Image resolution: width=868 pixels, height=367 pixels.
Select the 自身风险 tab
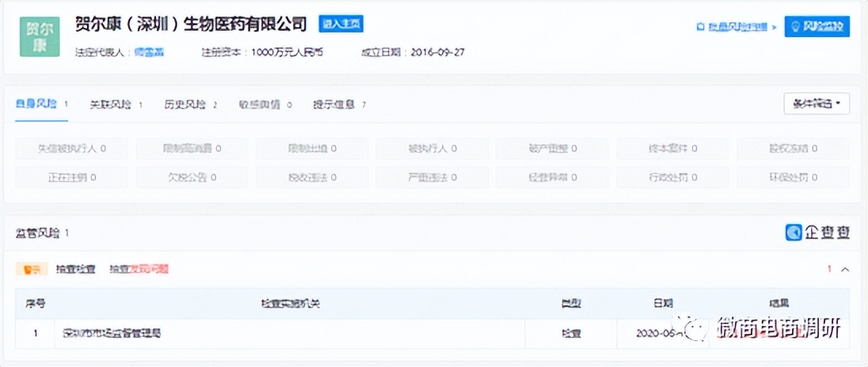click(x=41, y=104)
